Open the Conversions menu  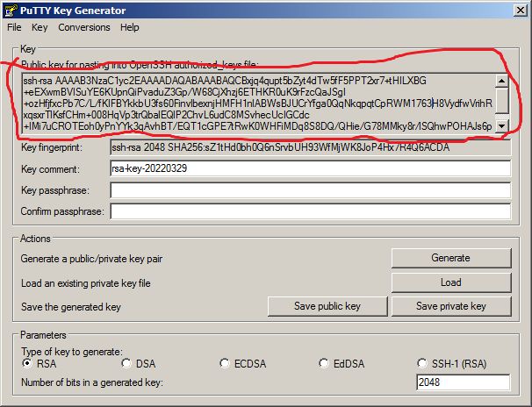(84, 27)
